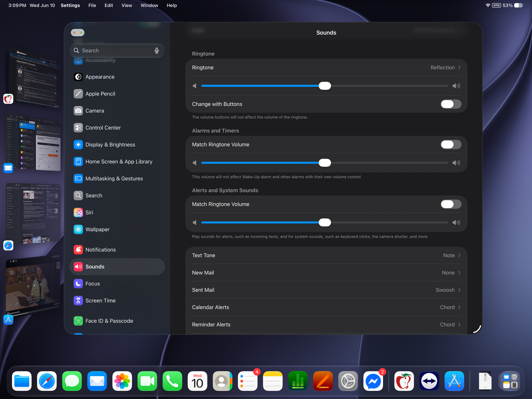The image size is (532, 399).
Task: Open Calendar app in the dock
Action: tap(198, 381)
